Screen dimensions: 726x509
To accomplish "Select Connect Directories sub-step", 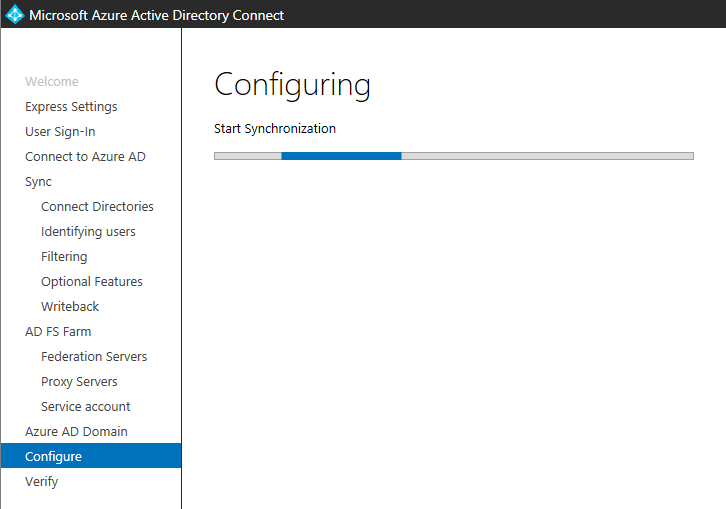I will point(97,207).
